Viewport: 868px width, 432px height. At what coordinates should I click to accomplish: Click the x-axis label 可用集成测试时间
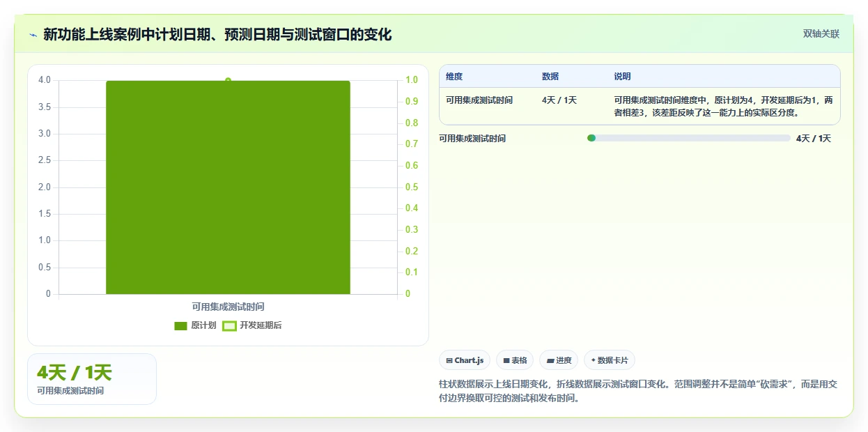coord(228,307)
